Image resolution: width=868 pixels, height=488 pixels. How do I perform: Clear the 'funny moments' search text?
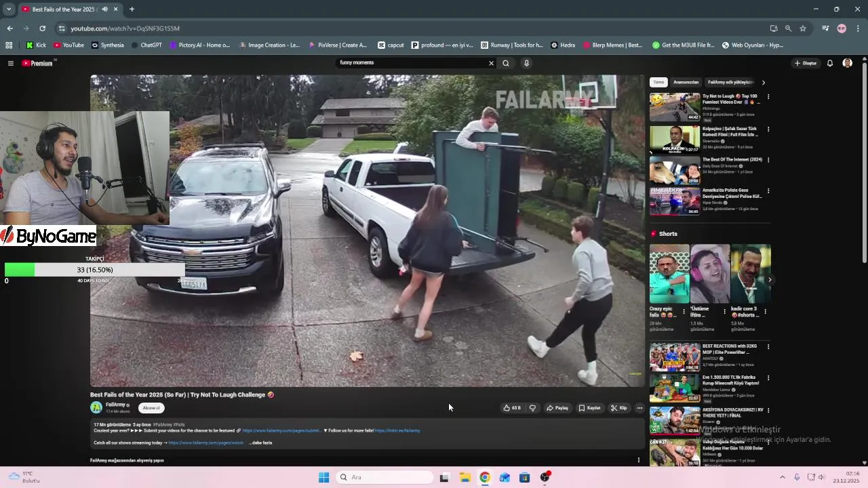491,63
